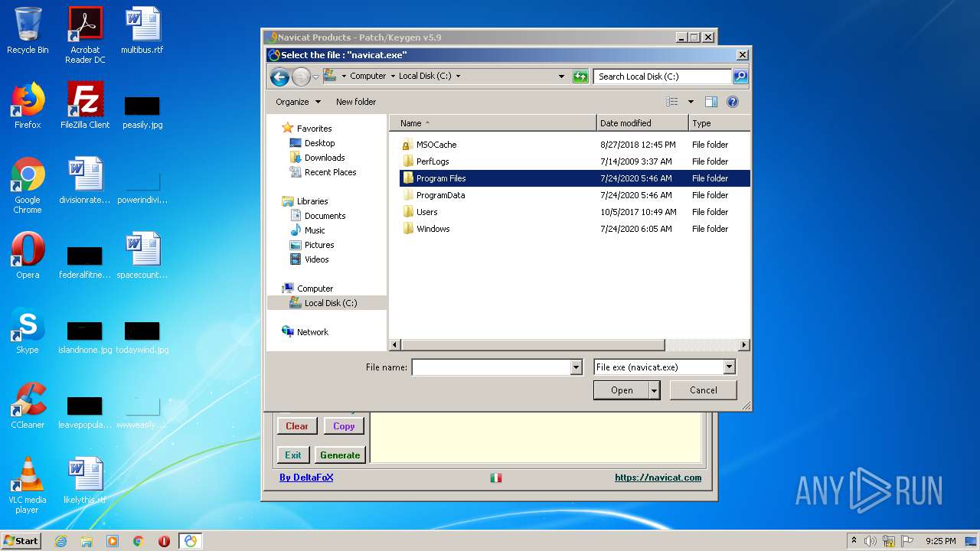Sort by the Date modified column header
The width and height of the screenshot is (980, 551).
point(642,123)
